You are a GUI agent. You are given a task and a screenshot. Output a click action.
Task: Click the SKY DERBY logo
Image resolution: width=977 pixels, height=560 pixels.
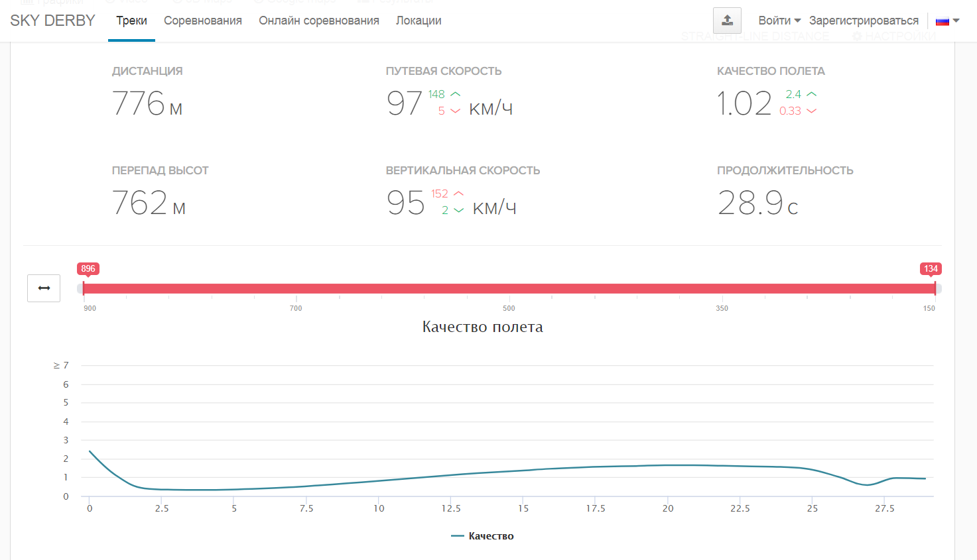pos(53,21)
